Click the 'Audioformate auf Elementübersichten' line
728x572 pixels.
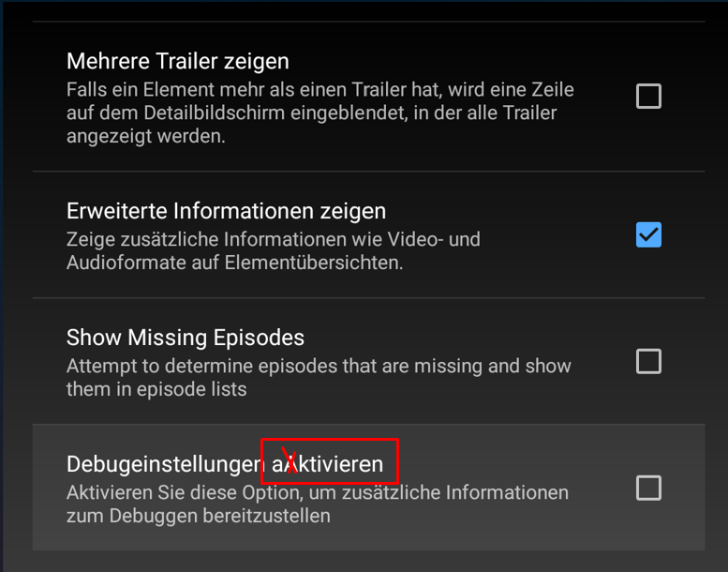pyautogui.click(x=234, y=263)
